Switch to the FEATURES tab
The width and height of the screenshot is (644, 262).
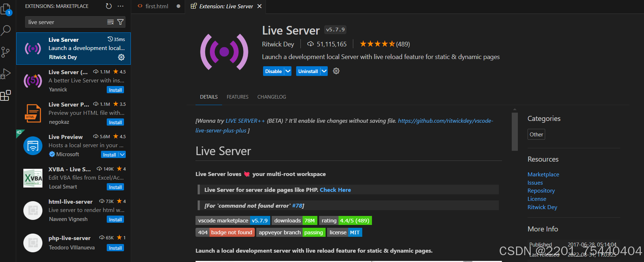[x=238, y=97]
